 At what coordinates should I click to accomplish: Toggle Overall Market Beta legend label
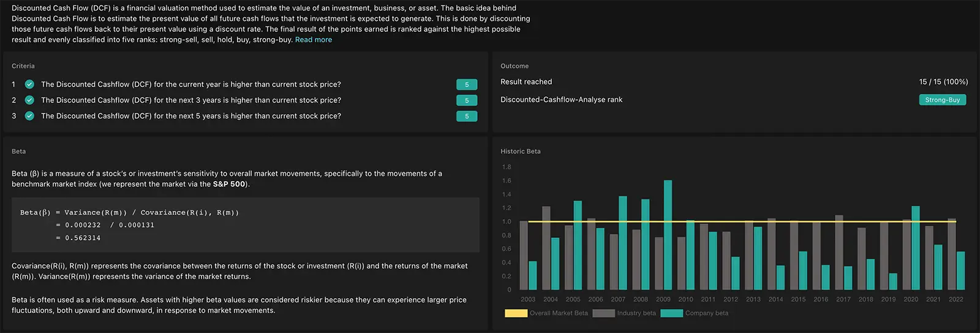coord(559,313)
